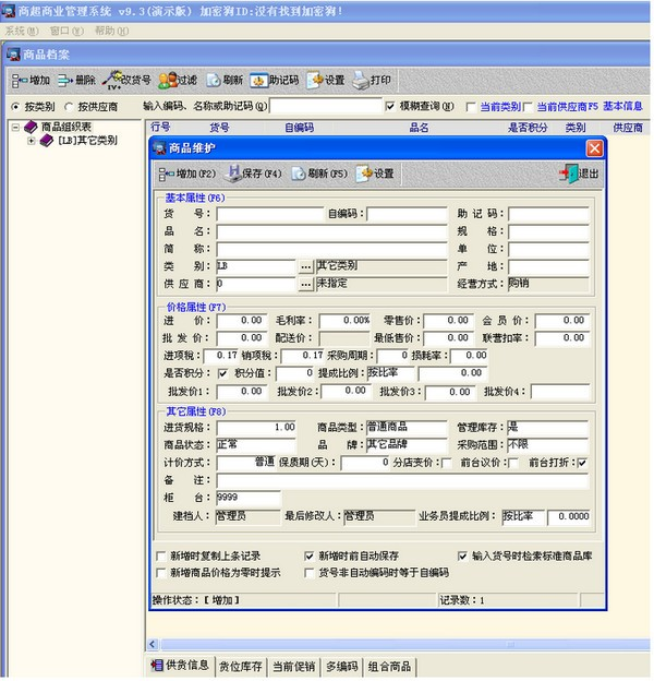Open the 业务员提成比例 dropdown
Viewport: 657px width, 684px height.
pos(524,517)
